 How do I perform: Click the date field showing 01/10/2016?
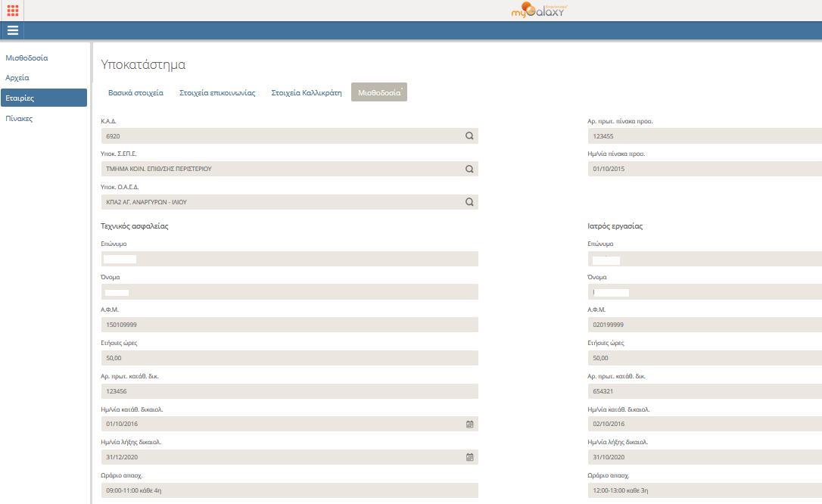(x=289, y=424)
